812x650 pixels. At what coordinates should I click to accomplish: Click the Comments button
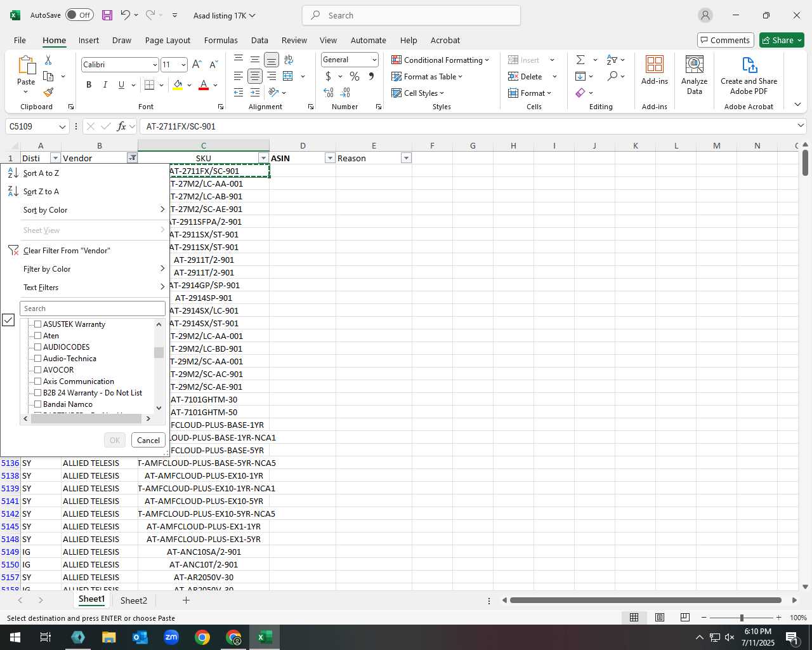(x=726, y=40)
